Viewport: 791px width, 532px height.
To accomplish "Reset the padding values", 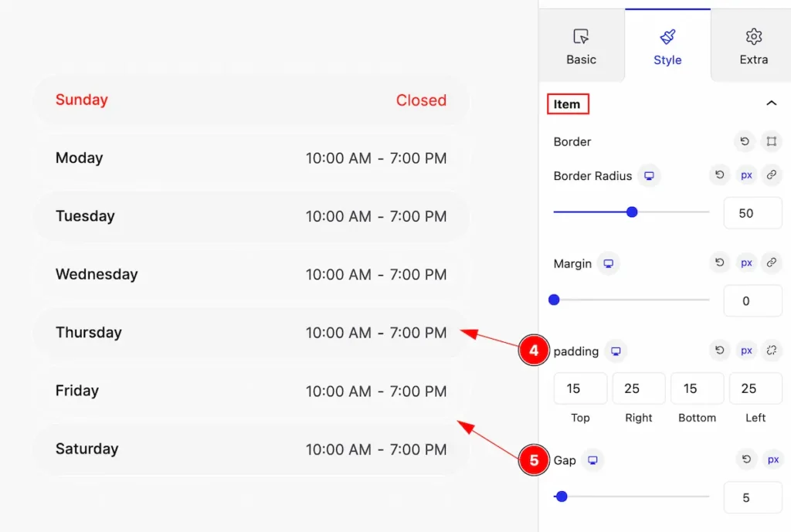I will [719, 351].
